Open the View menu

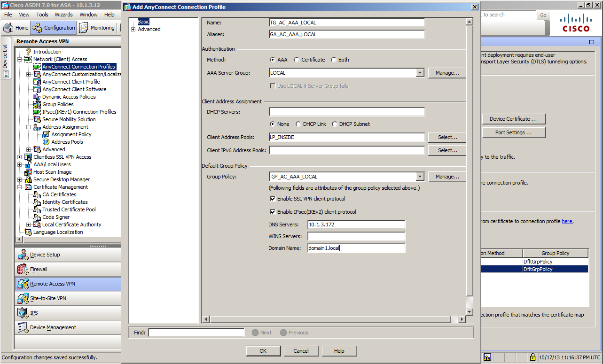pos(24,15)
